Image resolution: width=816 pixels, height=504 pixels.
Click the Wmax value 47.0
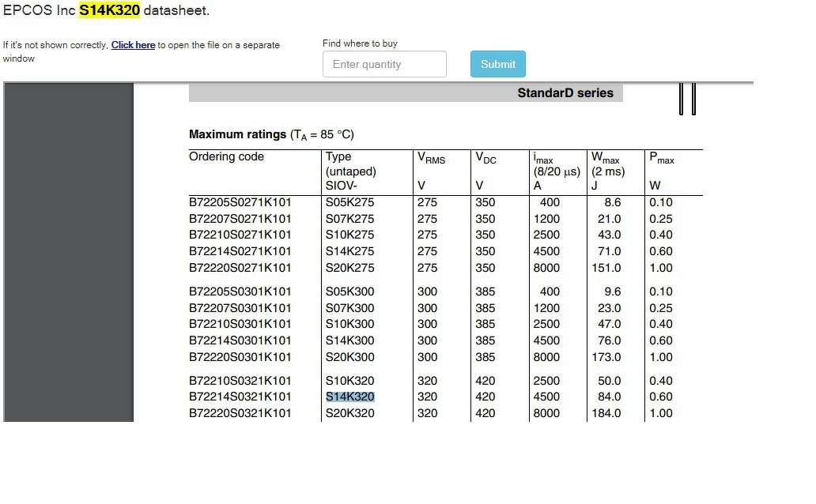point(610,324)
